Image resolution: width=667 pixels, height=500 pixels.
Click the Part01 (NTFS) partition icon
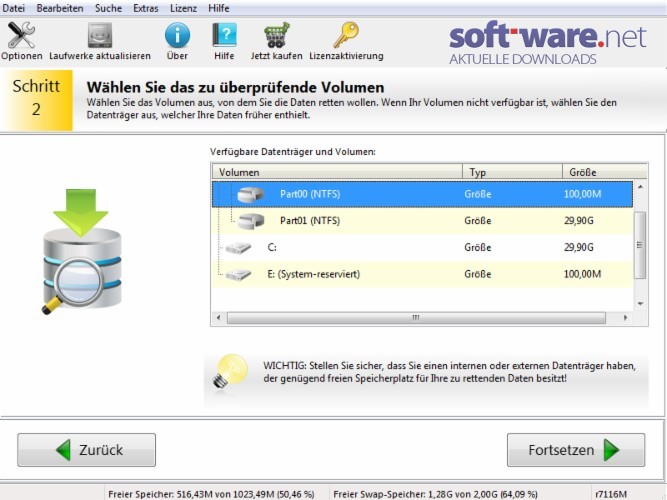click(x=251, y=221)
